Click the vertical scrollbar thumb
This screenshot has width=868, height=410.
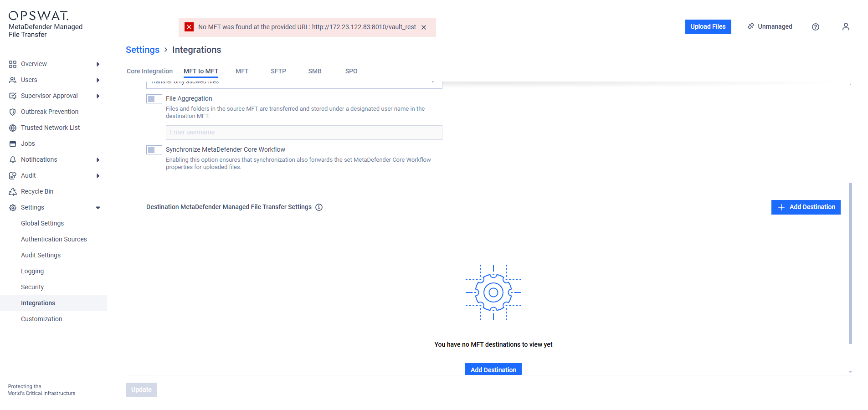tap(850, 263)
